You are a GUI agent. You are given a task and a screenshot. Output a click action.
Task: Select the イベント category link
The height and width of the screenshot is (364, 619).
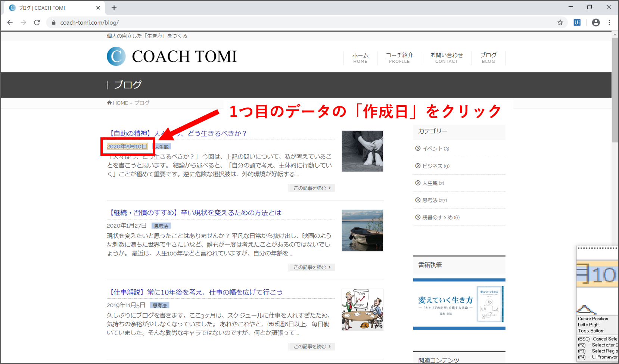point(432,149)
